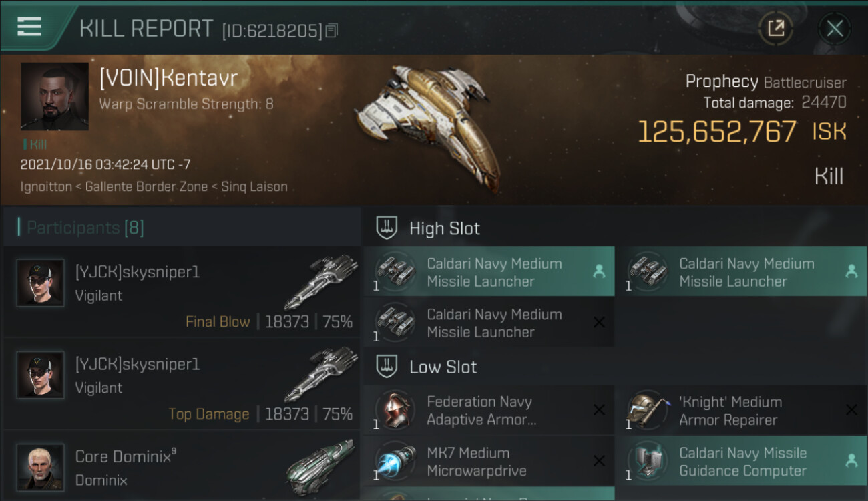The height and width of the screenshot is (501, 868).
Task: Click the 125,652,767 ISK value
Action: tap(717, 132)
